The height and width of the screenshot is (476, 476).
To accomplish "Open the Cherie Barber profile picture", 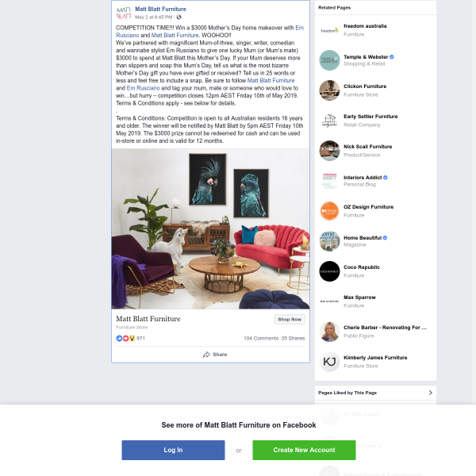I will click(x=329, y=332).
